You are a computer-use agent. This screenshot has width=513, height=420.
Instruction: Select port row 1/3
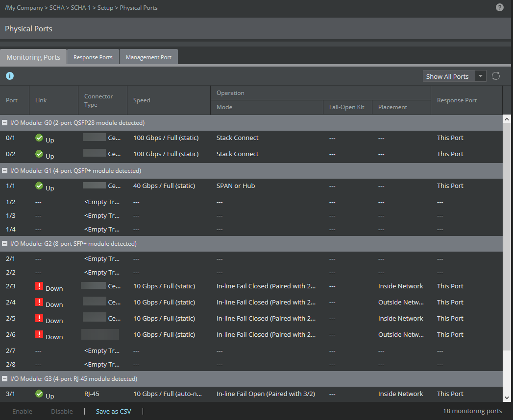pos(251,216)
